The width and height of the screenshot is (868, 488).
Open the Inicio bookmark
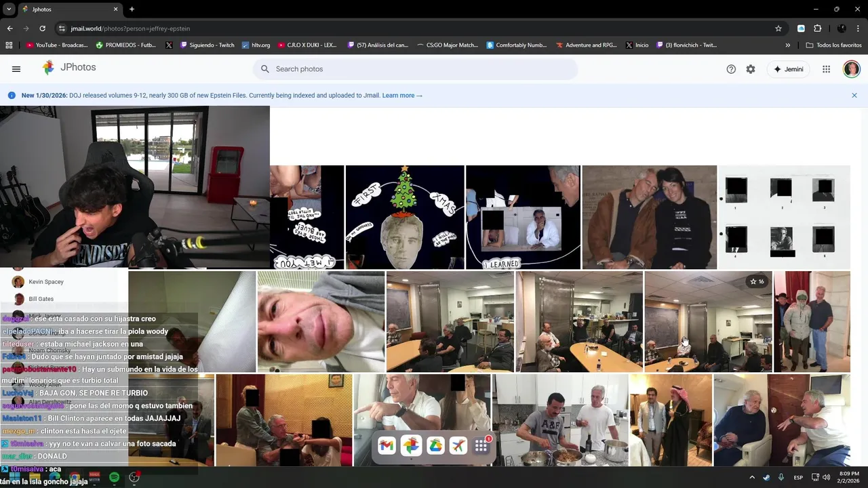[637, 45]
